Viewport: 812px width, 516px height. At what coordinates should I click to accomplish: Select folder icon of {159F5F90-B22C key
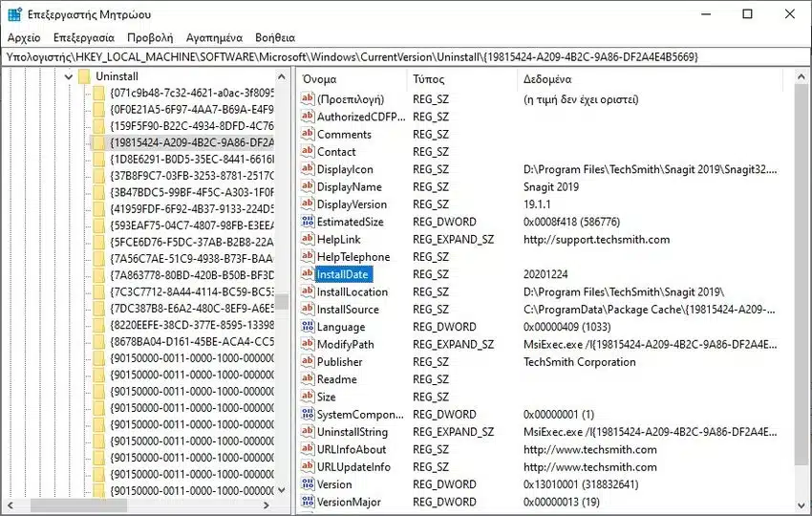coord(99,126)
